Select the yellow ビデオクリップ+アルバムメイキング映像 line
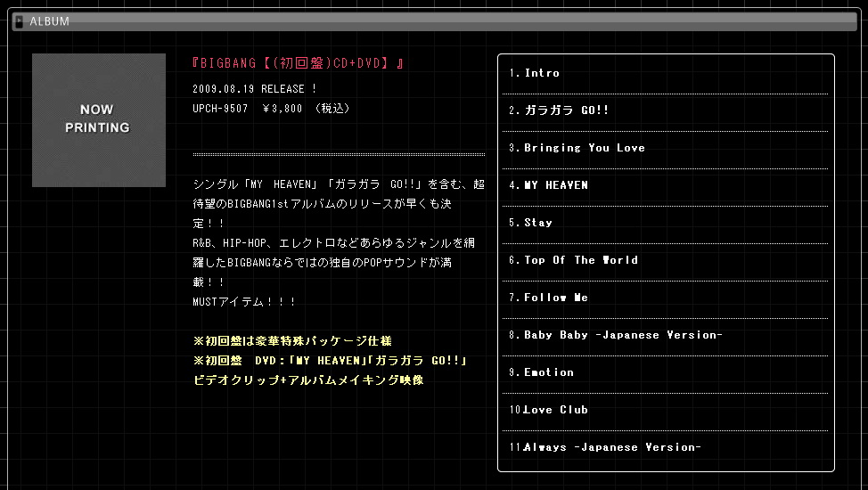The width and height of the screenshot is (868, 490). [308, 380]
